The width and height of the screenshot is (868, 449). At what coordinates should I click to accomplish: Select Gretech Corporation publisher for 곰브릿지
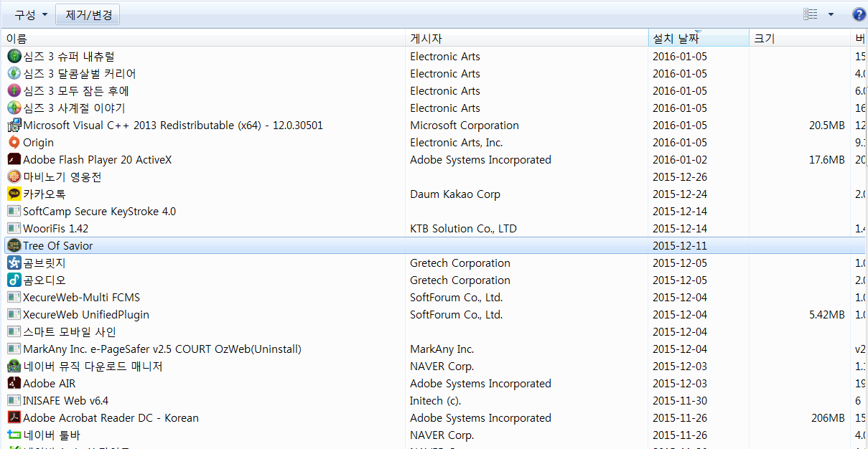tap(460, 263)
